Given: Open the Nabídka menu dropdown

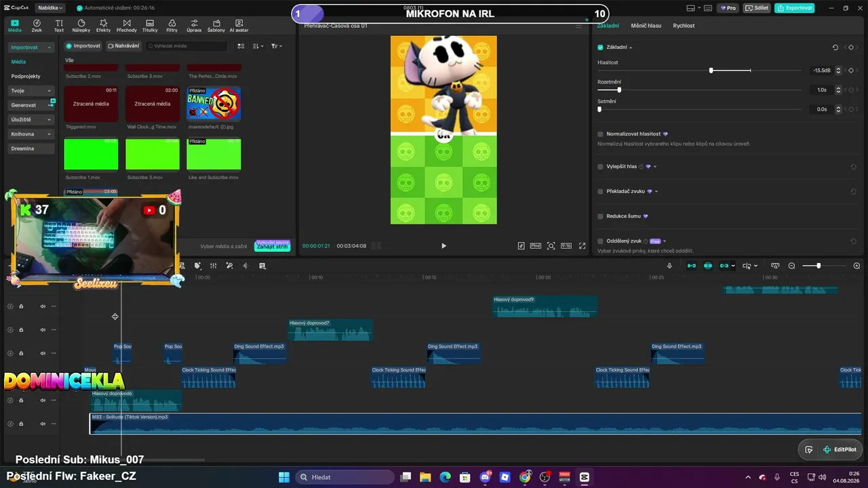Looking at the screenshot, I should [x=50, y=8].
